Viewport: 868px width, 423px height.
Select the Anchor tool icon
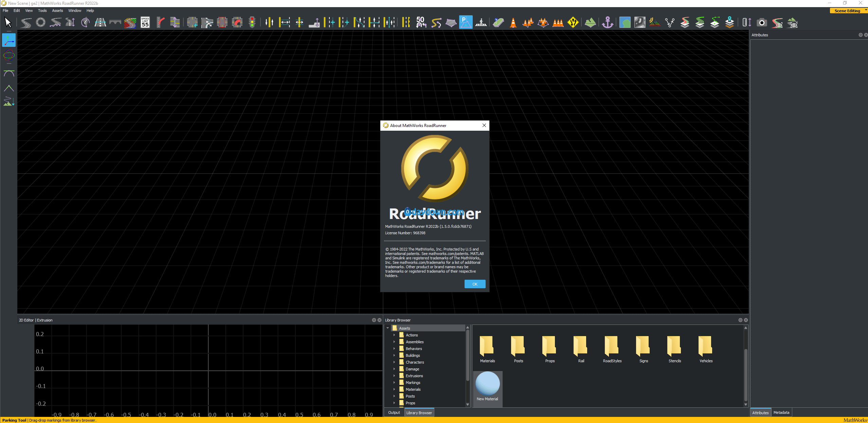[608, 23]
